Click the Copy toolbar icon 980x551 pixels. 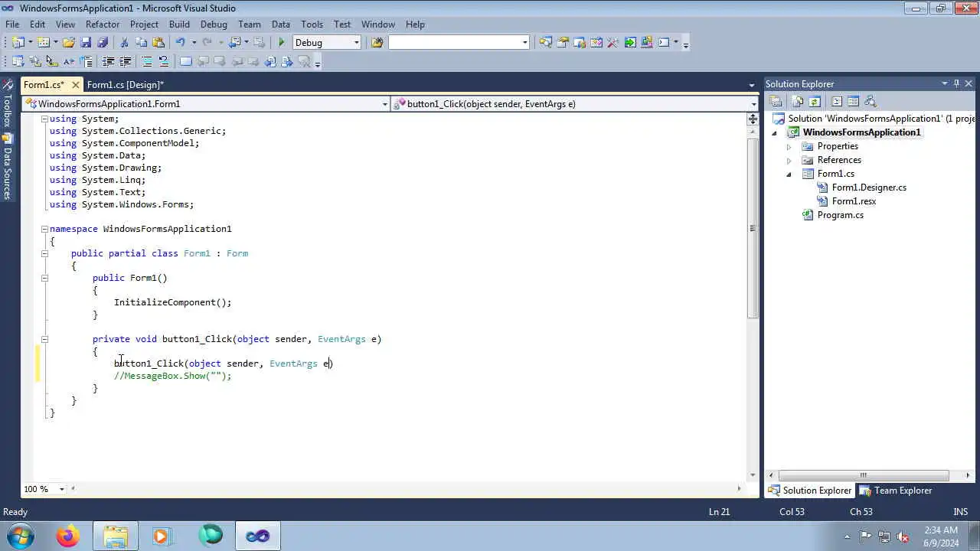(x=142, y=43)
